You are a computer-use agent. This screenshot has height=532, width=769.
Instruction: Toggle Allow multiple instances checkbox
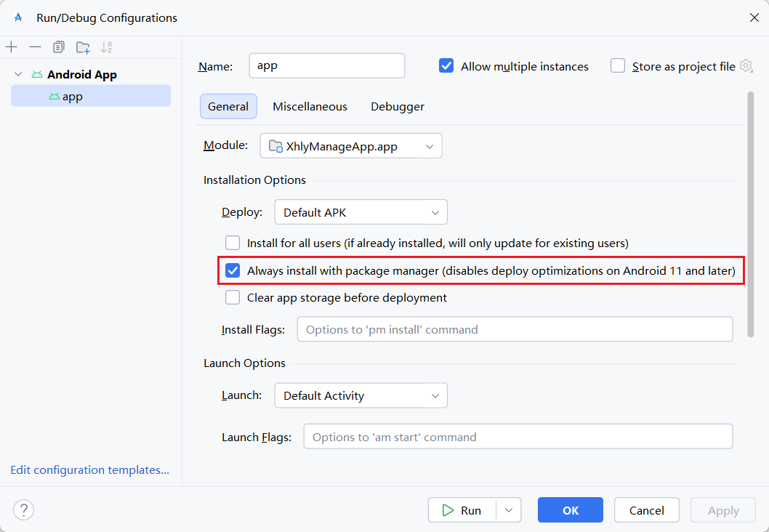click(x=446, y=66)
